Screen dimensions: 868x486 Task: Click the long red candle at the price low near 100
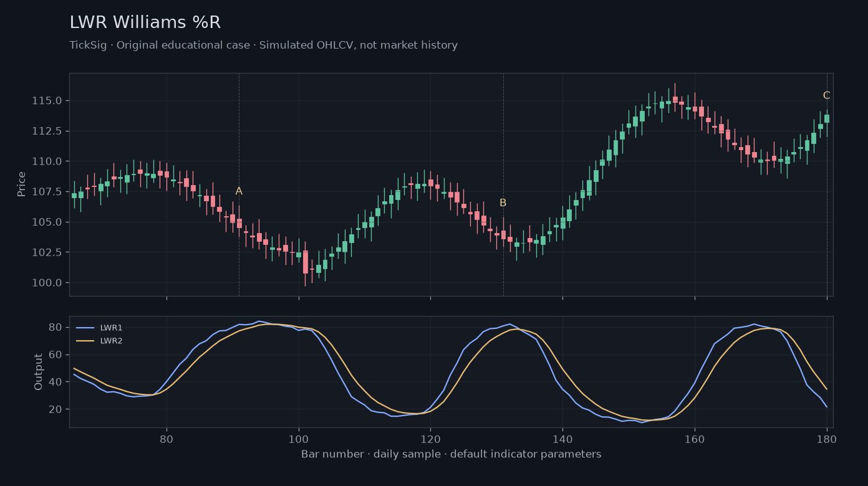pos(305,262)
